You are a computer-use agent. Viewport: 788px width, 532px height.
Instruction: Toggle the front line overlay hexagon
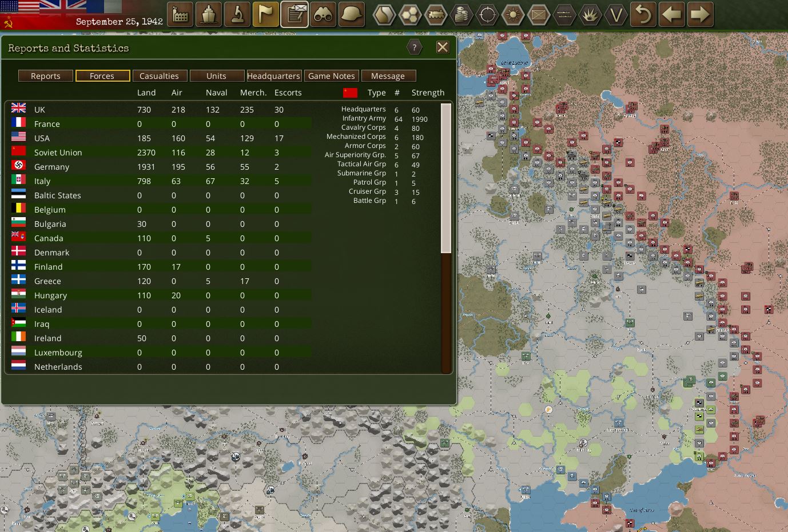564,15
